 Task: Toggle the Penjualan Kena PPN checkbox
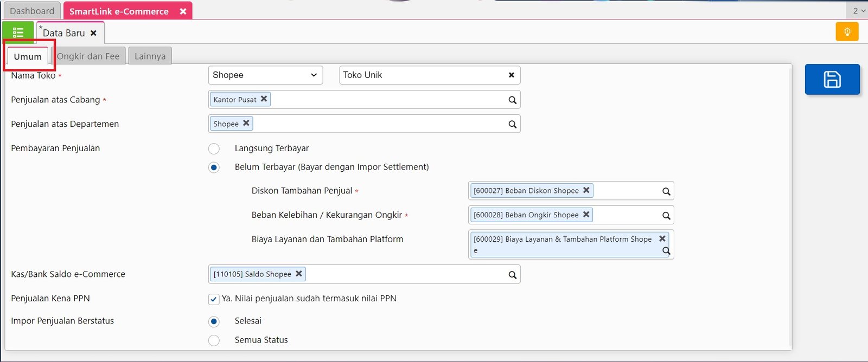(214, 299)
